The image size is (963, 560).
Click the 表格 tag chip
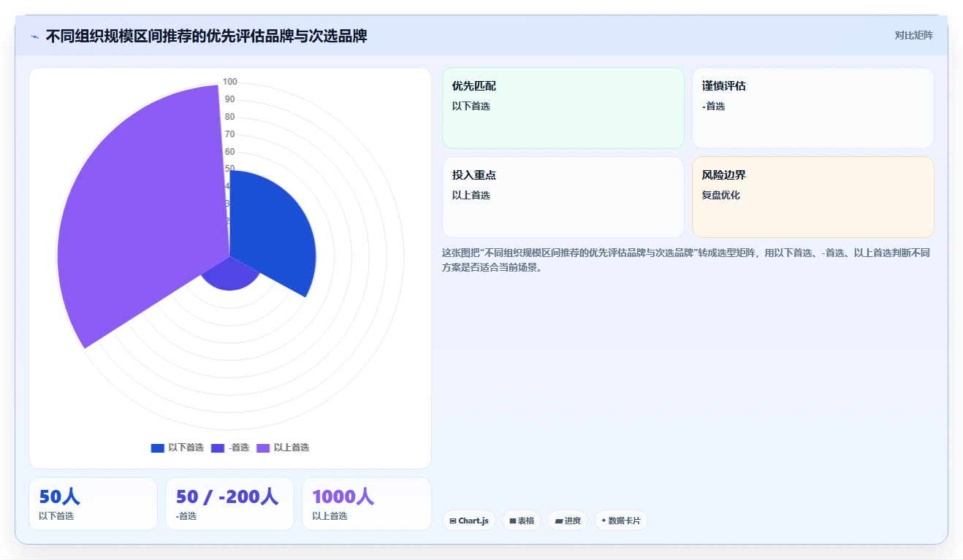[x=522, y=521]
